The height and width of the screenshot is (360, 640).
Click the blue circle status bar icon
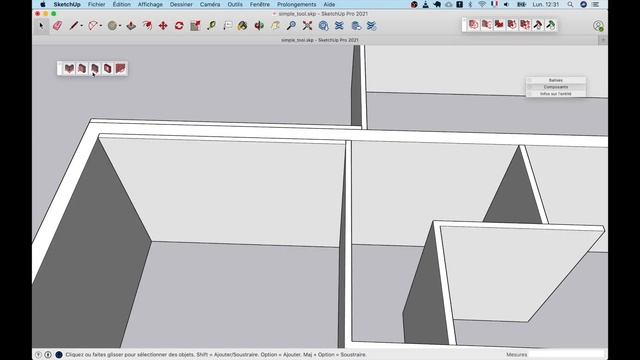click(59, 355)
